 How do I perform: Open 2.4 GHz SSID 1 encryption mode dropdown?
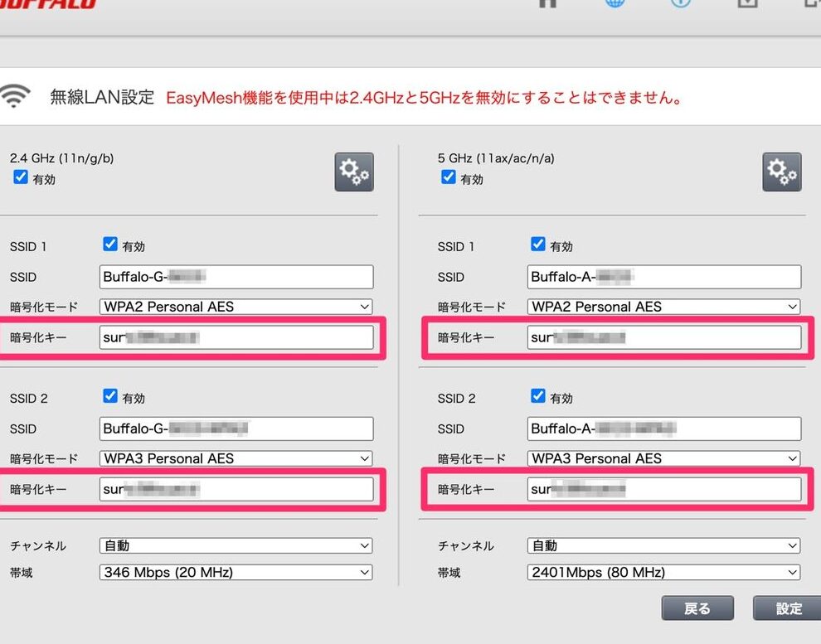click(236, 307)
